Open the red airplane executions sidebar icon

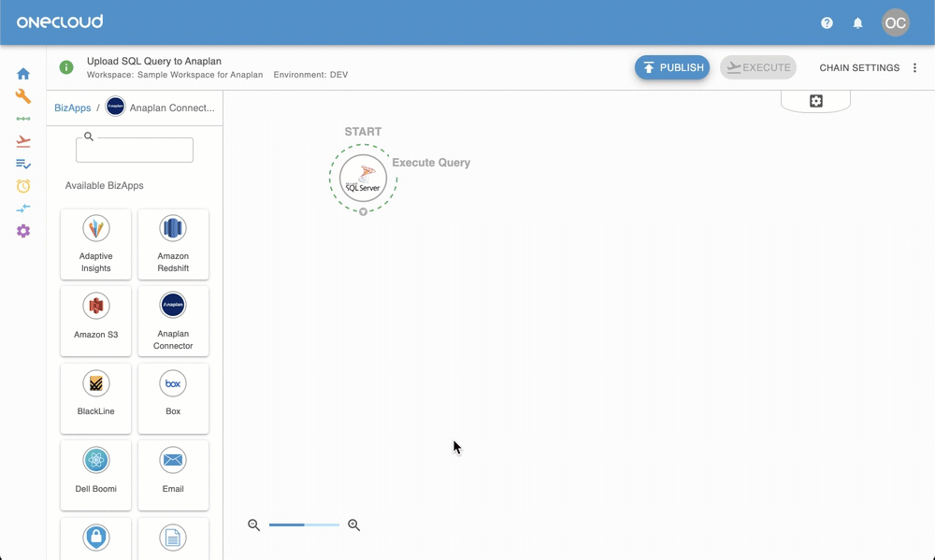point(23,141)
